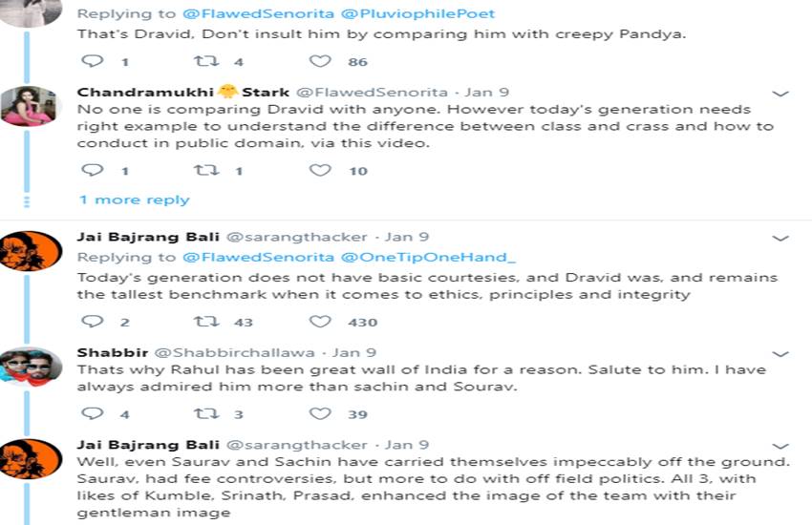812x525 pixels.
Task: Reply to the tallest benchmark tweet
Action: pyautogui.click(x=93, y=322)
